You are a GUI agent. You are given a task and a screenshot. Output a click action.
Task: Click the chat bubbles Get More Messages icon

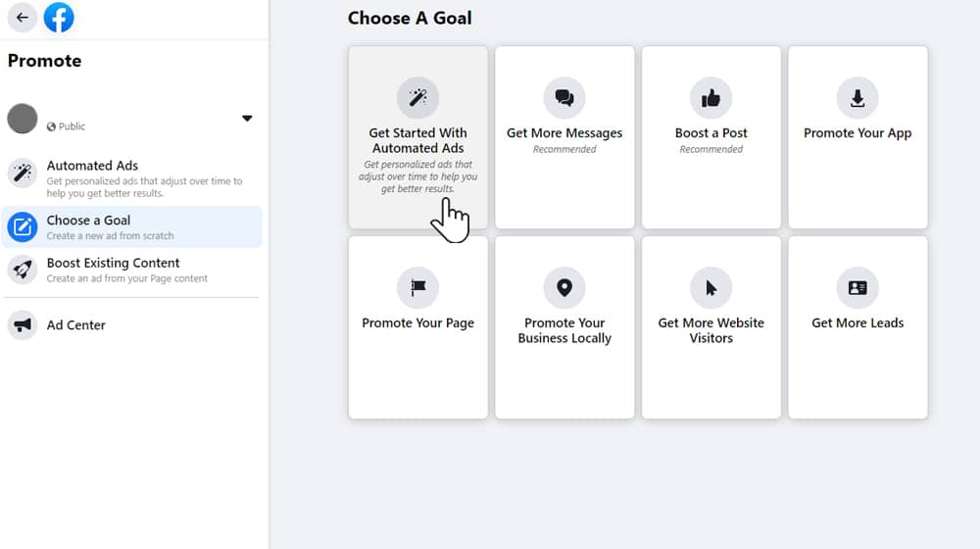tap(564, 98)
